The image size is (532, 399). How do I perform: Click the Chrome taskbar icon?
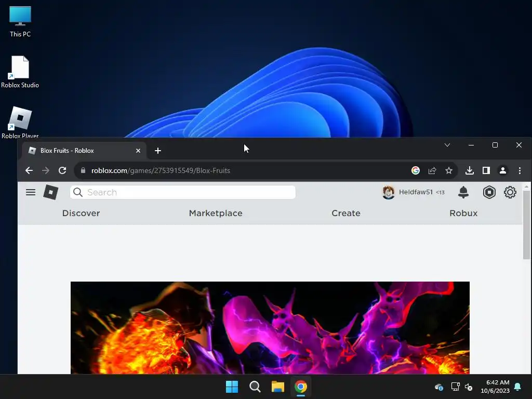tap(301, 387)
